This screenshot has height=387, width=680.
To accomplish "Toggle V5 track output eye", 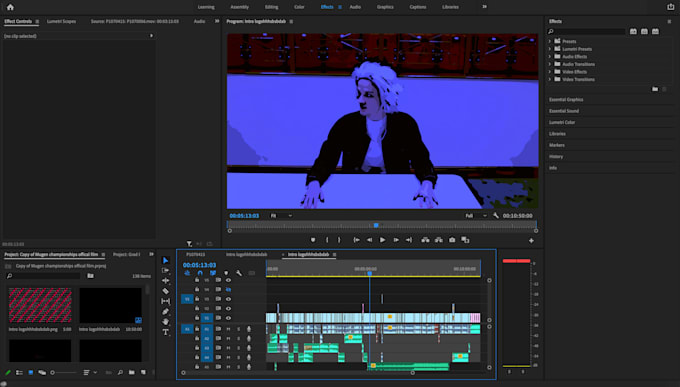I will point(228,280).
